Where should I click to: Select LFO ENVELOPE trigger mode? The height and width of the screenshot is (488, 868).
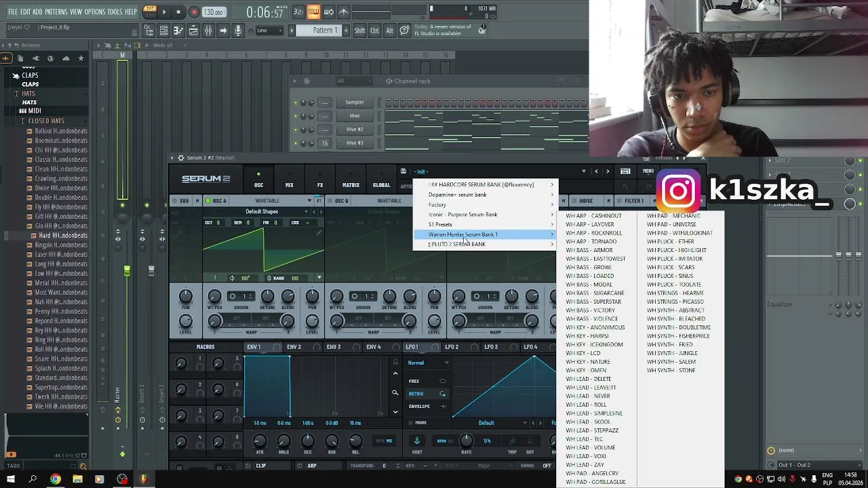click(427, 407)
